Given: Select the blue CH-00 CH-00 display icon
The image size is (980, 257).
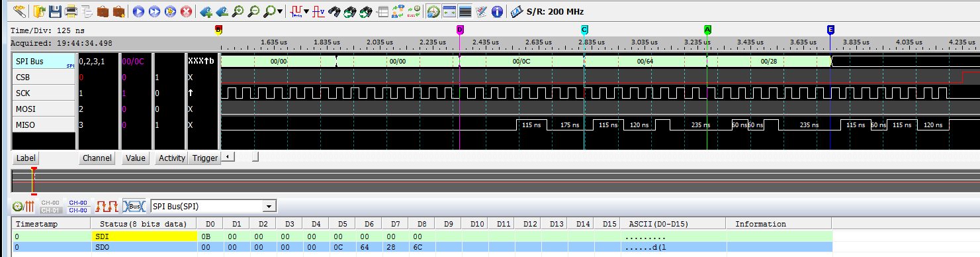Looking at the screenshot, I should pyautogui.click(x=79, y=206).
